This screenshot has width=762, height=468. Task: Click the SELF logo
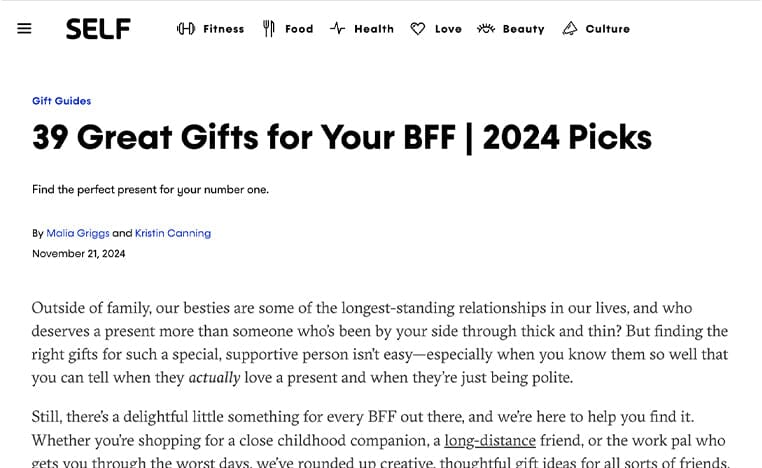pyautogui.click(x=98, y=29)
